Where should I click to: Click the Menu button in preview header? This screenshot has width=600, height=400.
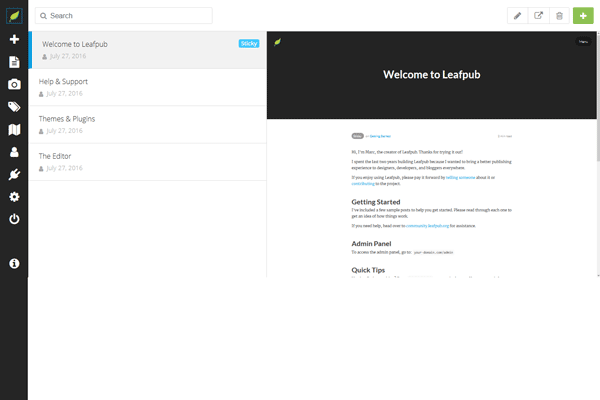coord(583,41)
